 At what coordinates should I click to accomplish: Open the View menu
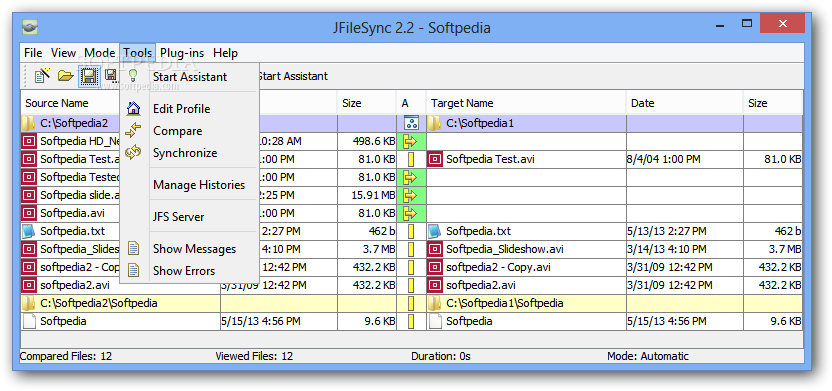63,53
